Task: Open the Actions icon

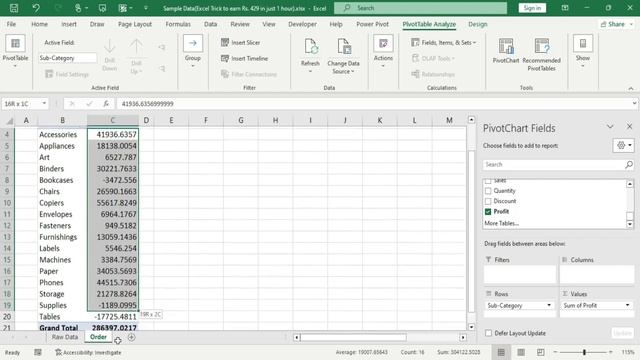Action: [383, 43]
